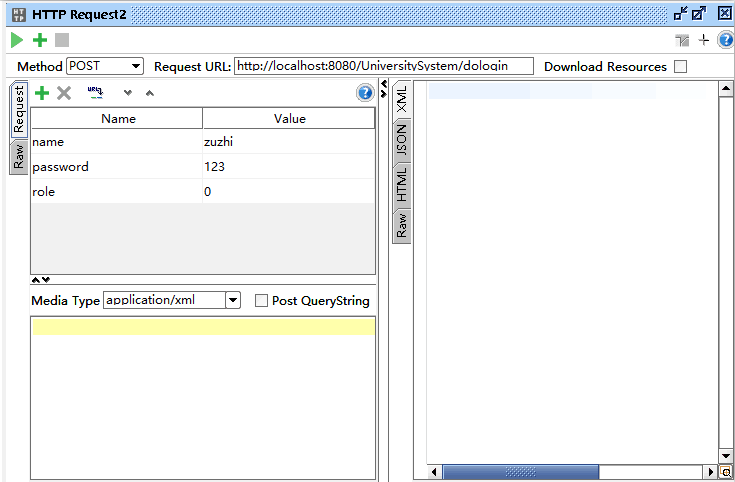Select the '0' value cell of role
The height and width of the screenshot is (482, 735).
[x=289, y=191]
